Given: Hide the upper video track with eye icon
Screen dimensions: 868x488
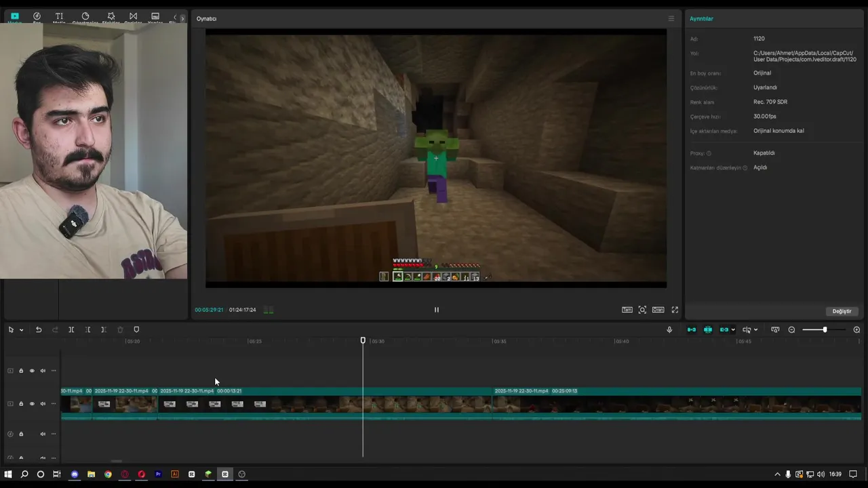Looking at the screenshot, I should coord(32,371).
